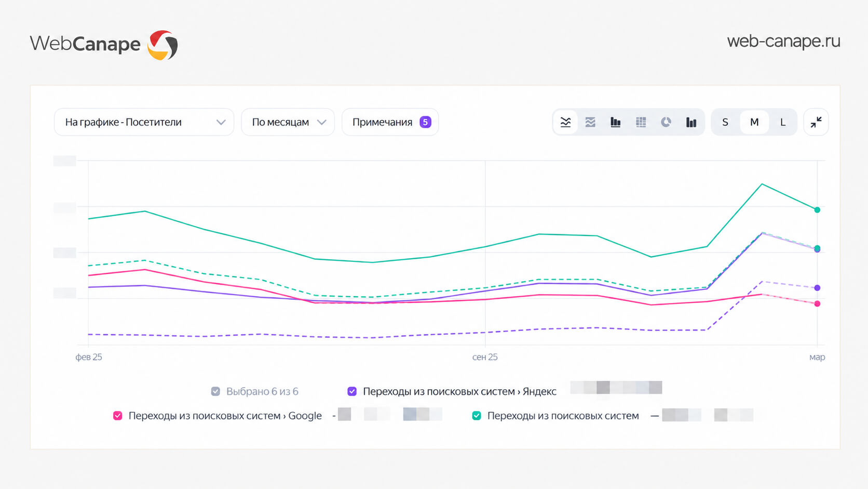This screenshot has height=489, width=868.
Task: Set chart size to M
Action: pyautogui.click(x=754, y=122)
